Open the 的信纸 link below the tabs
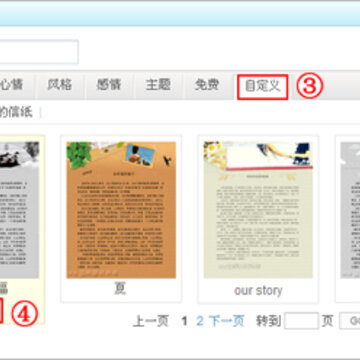The height and width of the screenshot is (360, 360). 16,112
